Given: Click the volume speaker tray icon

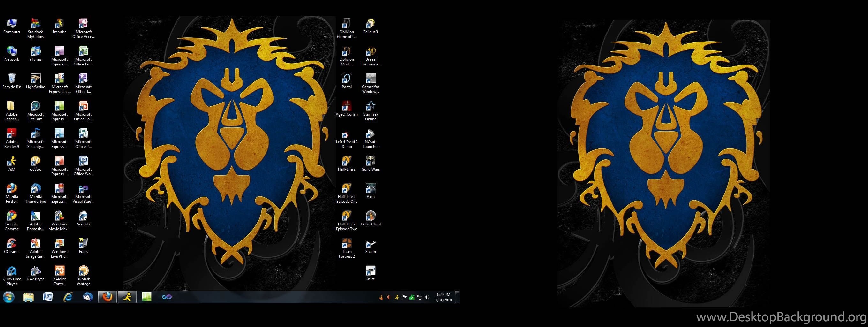Looking at the screenshot, I should [427, 297].
